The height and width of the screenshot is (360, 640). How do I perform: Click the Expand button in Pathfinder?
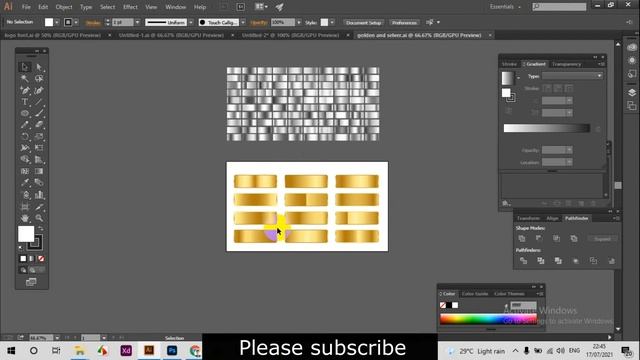tap(602, 239)
